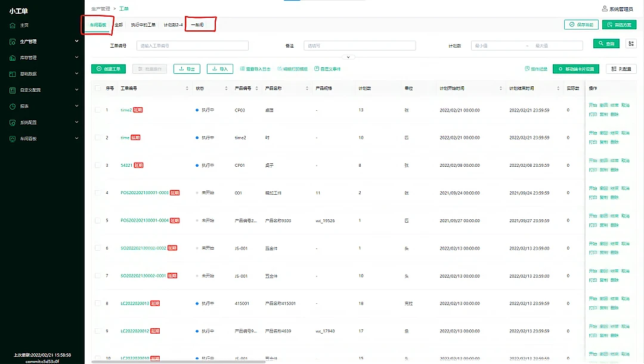This screenshot has width=644, height=364.
Task: Click the 工单编号 search input field
Action: (192, 46)
